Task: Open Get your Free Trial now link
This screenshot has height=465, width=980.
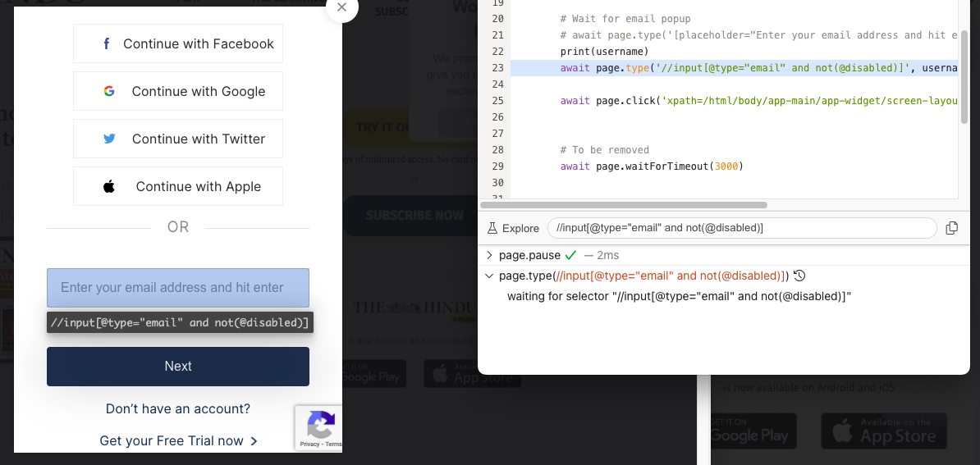Action: click(x=178, y=440)
